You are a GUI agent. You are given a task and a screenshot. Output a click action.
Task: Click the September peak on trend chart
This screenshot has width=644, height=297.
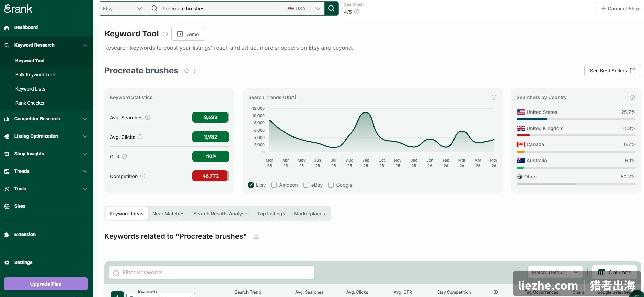pyautogui.click(x=366, y=112)
